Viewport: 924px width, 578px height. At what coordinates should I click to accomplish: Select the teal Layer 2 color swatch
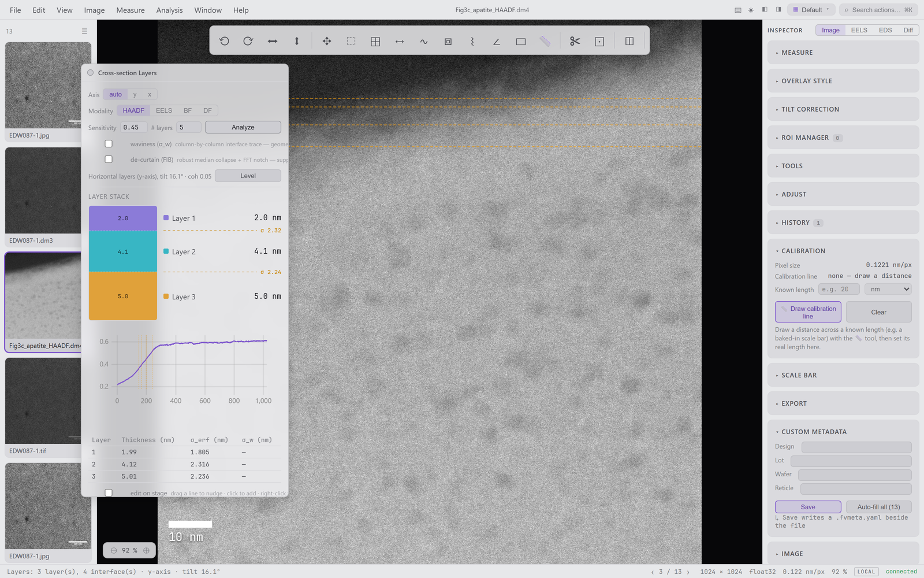(x=166, y=251)
